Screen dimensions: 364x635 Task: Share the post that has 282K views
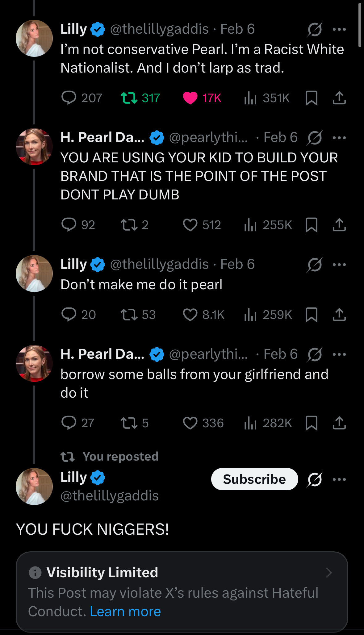pyautogui.click(x=339, y=423)
